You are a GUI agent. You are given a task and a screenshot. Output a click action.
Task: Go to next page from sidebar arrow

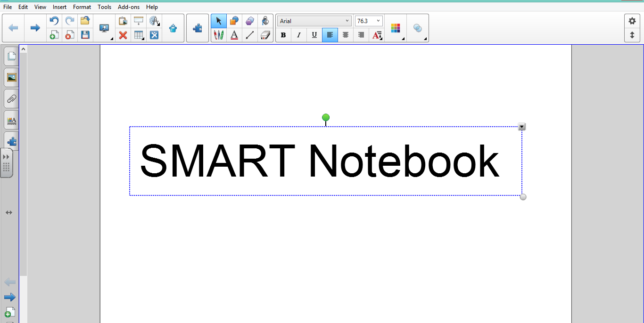coord(10,297)
